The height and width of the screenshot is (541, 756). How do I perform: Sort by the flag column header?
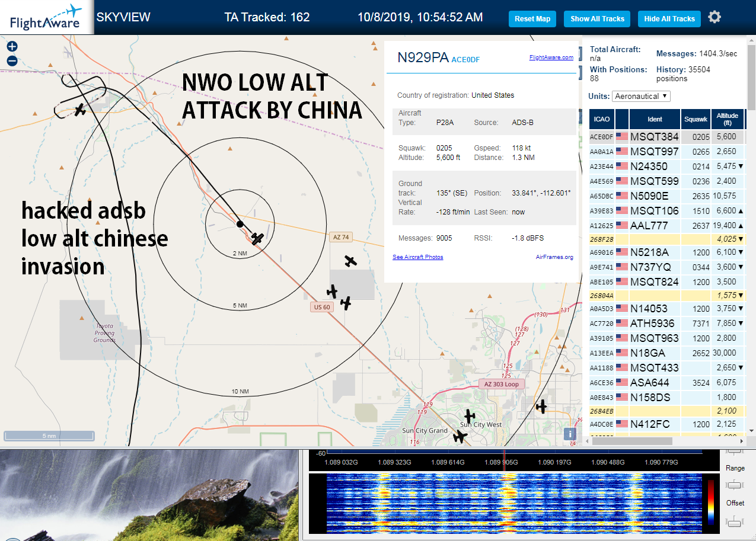(621, 119)
